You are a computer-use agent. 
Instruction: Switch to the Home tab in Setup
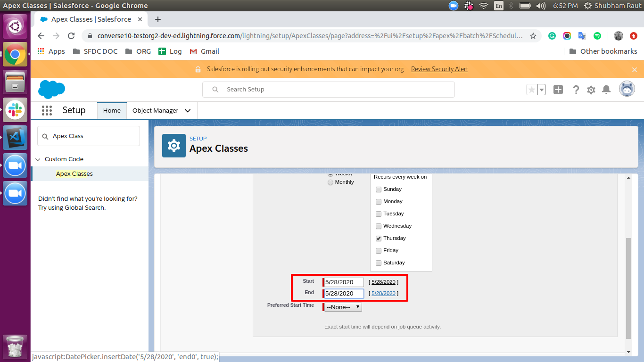click(x=112, y=110)
